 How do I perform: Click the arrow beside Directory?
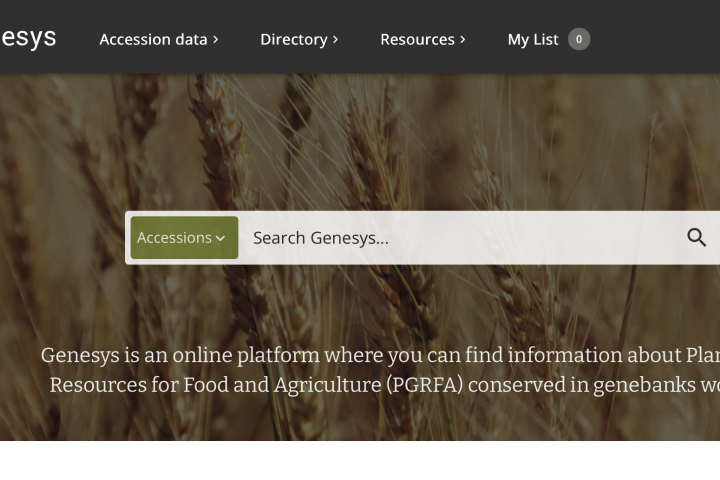[x=335, y=39]
